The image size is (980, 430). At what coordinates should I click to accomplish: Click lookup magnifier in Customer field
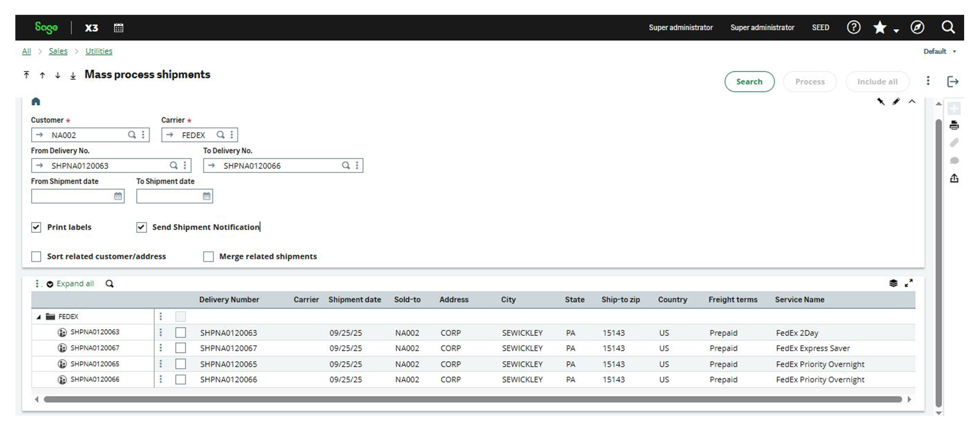point(132,135)
